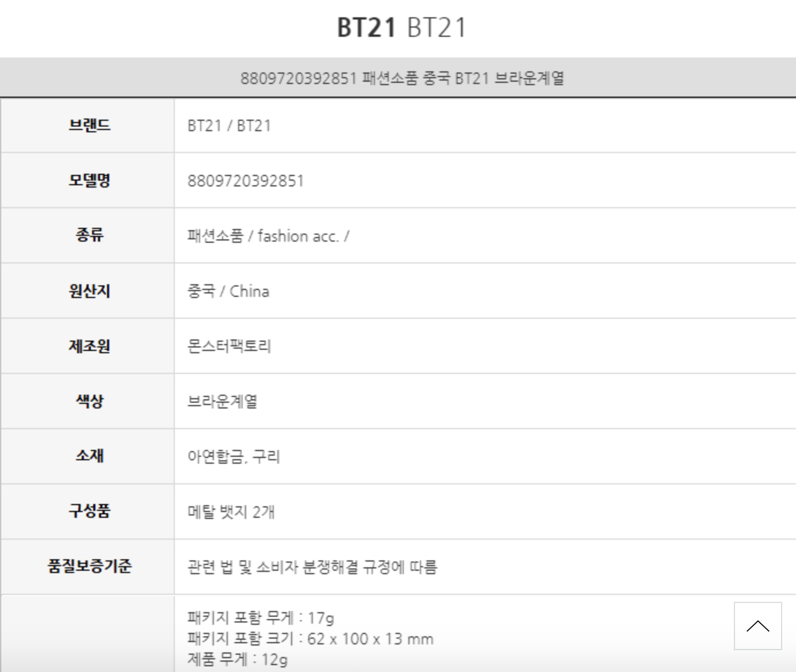
Task: Click the 중국 / China origin value
Action: (228, 291)
